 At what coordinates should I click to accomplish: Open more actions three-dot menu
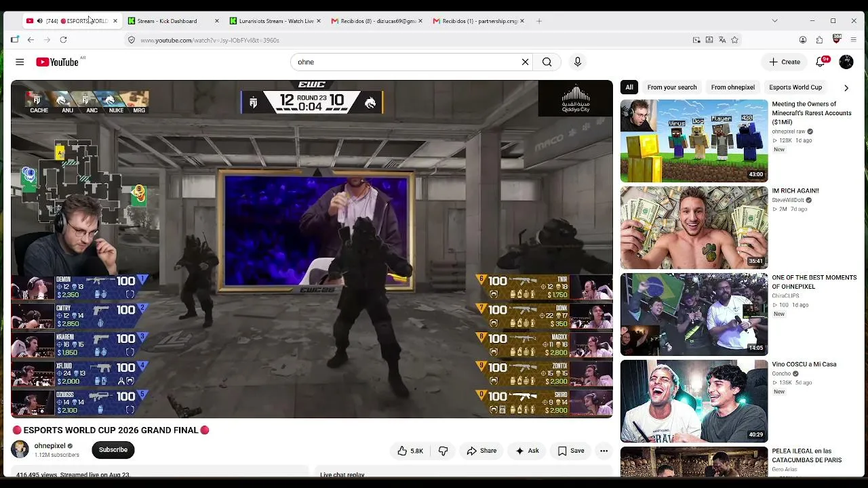pyautogui.click(x=604, y=451)
